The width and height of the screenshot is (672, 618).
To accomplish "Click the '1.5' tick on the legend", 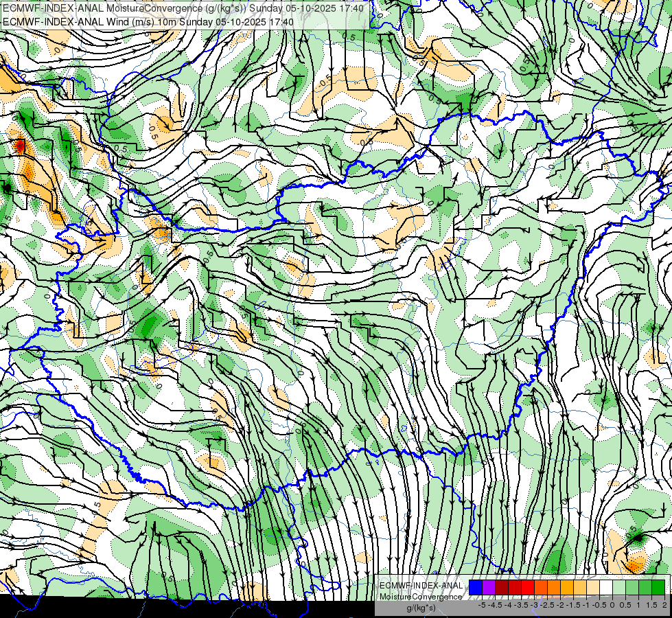I will point(652,605).
